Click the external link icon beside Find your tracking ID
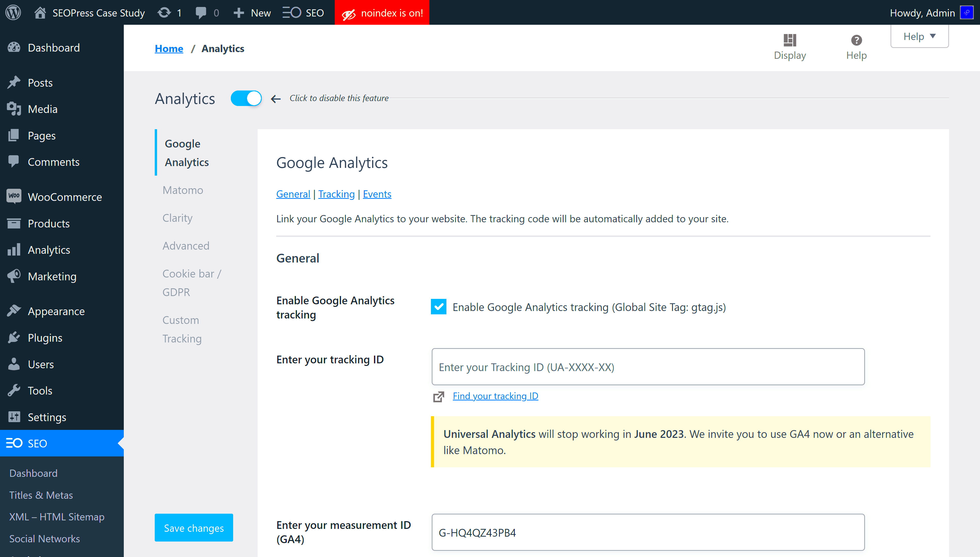Image resolution: width=980 pixels, height=557 pixels. click(438, 396)
